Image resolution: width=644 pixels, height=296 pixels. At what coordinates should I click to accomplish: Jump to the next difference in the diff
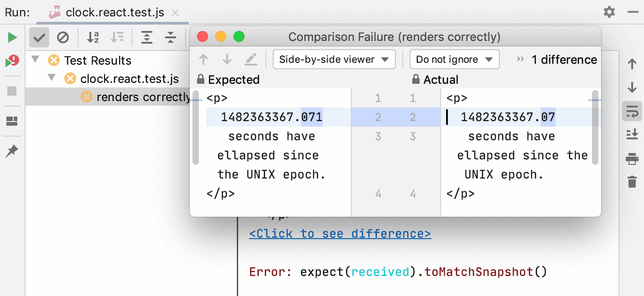[227, 59]
